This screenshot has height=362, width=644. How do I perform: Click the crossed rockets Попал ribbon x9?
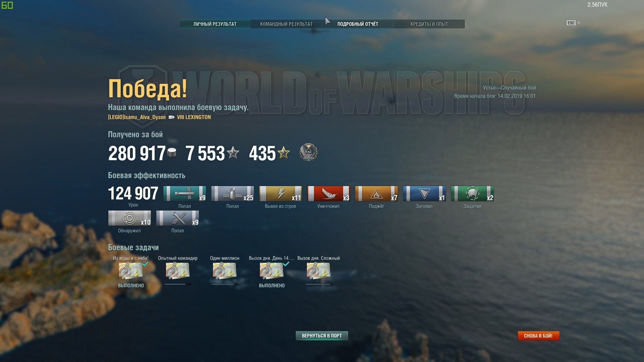pos(177,218)
